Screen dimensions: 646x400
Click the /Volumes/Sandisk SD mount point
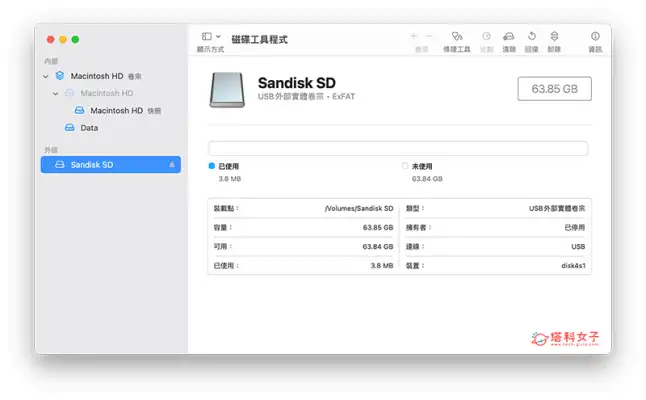[x=359, y=209]
